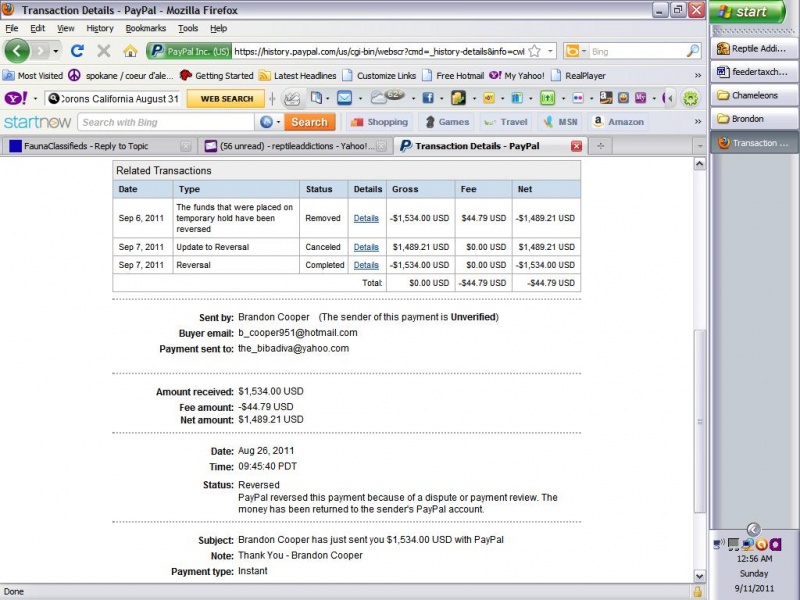Open the File menu
The height and width of the screenshot is (600, 800).
(11, 28)
